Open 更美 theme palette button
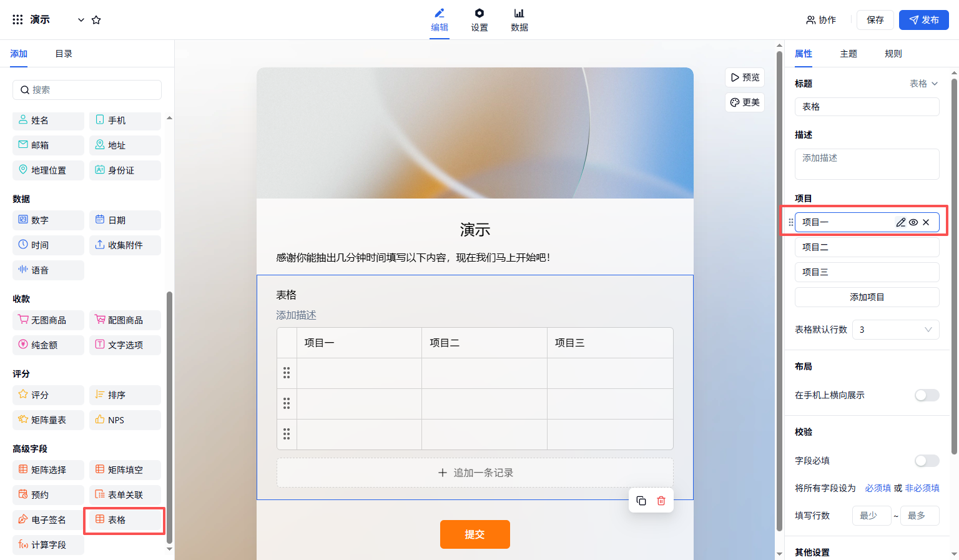 745,102
